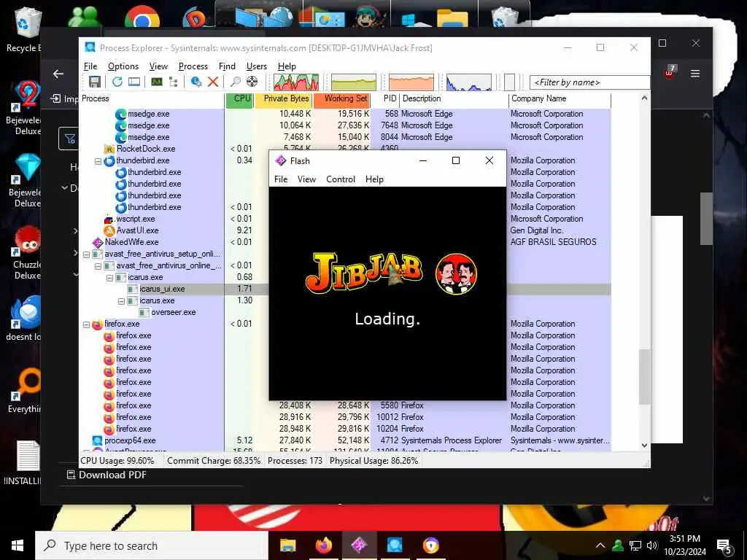747x560 pixels.
Task: Open the File menu in Flash window
Action: pyautogui.click(x=281, y=179)
